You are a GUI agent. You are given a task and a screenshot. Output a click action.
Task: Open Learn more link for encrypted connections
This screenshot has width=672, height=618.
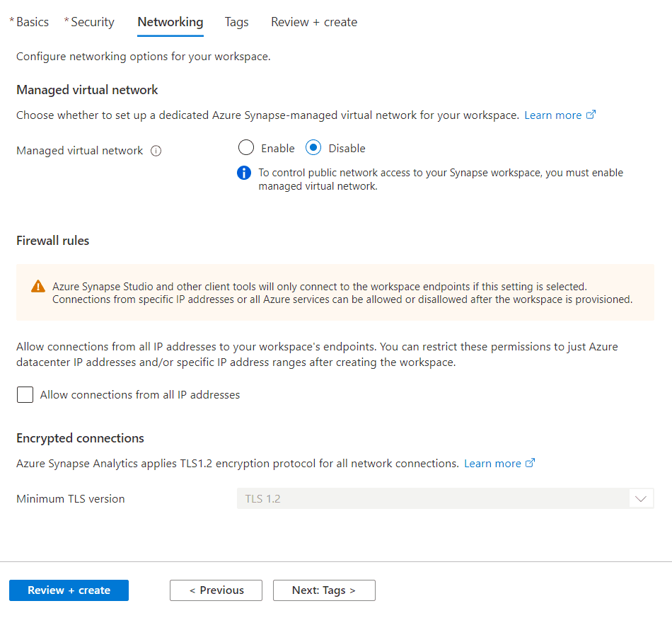coord(492,464)
